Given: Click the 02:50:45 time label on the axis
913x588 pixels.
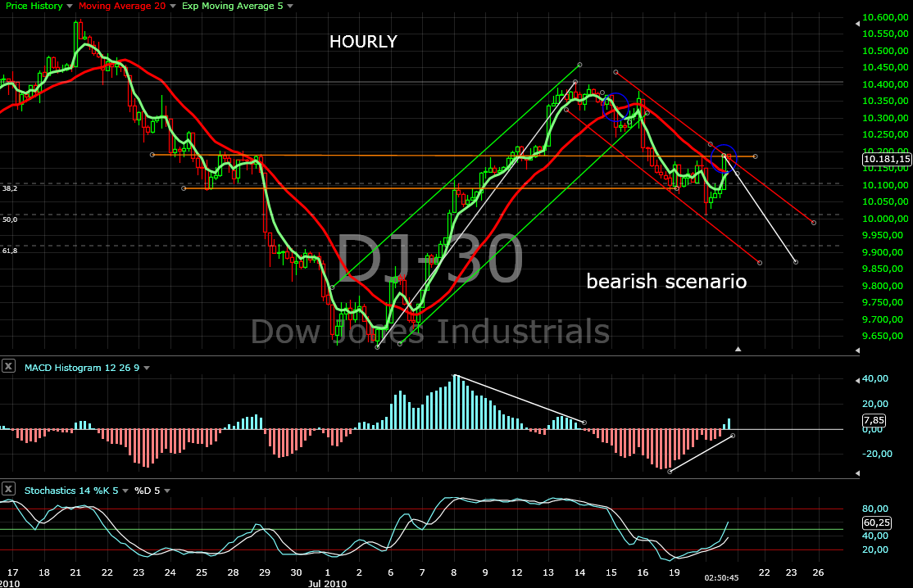Looking at the screenshot, I should click(721, 578).
